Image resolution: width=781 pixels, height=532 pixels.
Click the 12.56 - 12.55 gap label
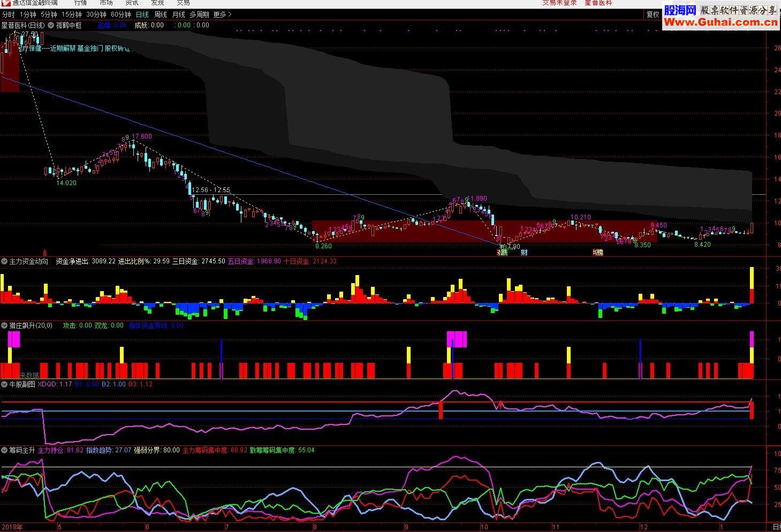(x=211, y=190)
